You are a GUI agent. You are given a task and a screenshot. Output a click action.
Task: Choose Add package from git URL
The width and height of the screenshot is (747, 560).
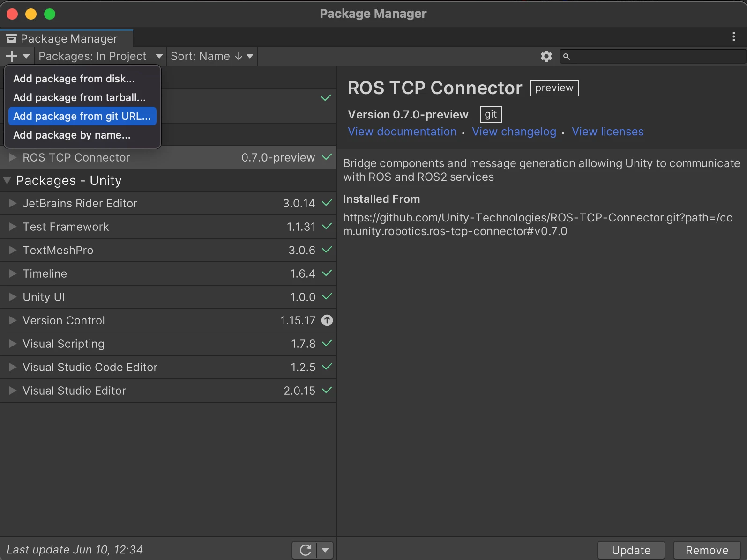(82, 116)
